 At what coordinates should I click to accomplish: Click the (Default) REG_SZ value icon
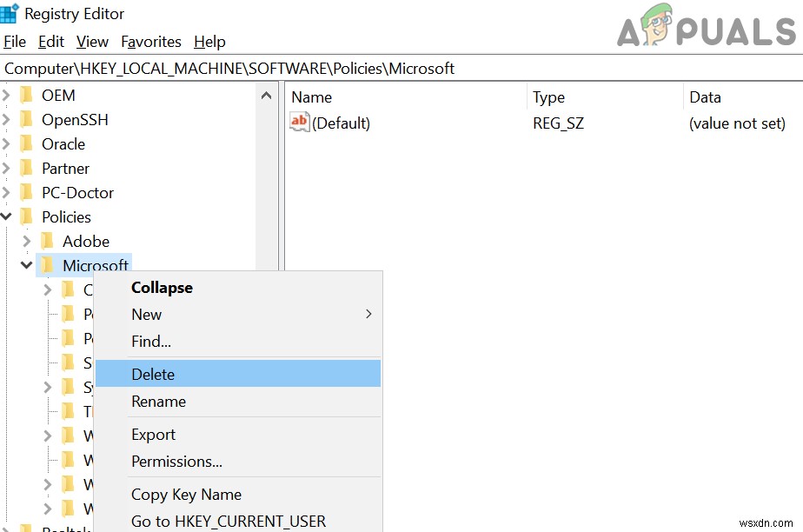click(300, 123)
